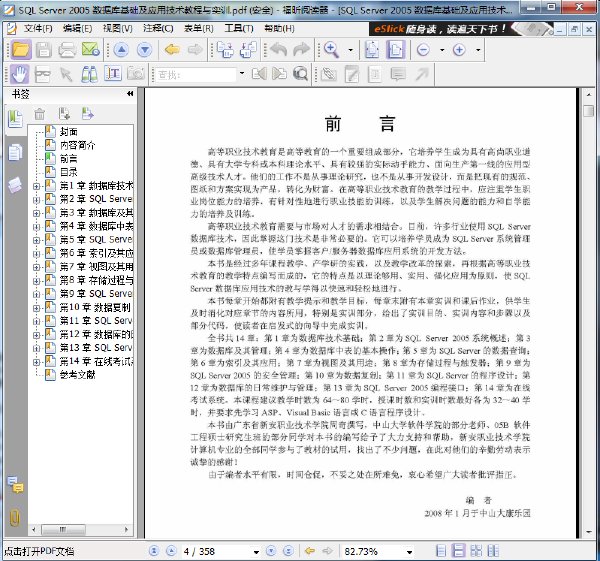Open the 注释(C) menu

coord(158,28)
